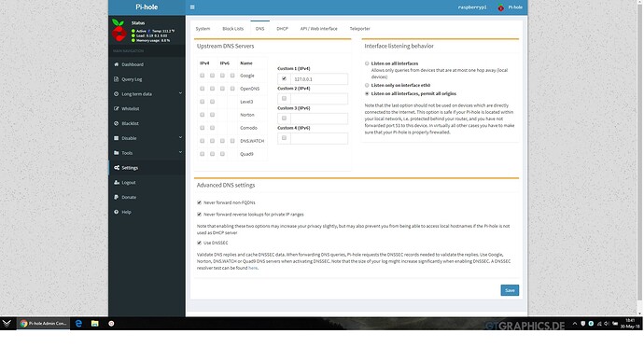Toggle Never forward non-FQDNs checkbox
This screenshot has height=362, width=644.
pos(199,202)
